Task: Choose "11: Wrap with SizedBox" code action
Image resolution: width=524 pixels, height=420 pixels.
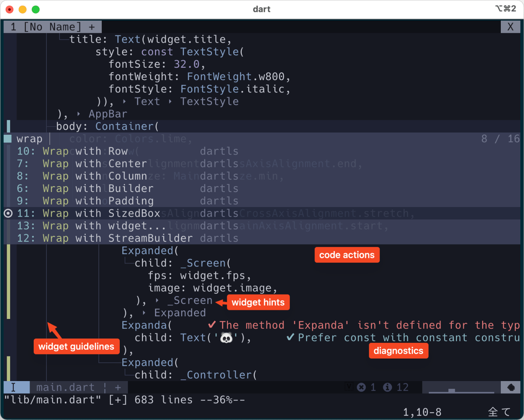Action: tap(262, 213)
